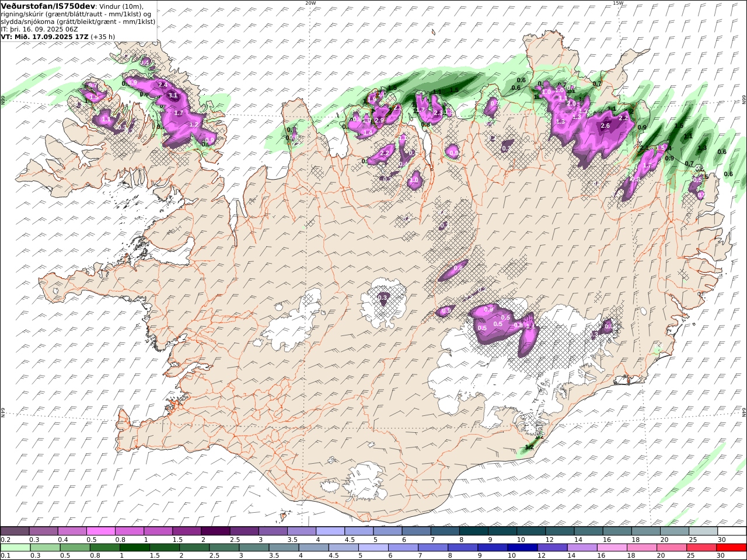Pick upper legend swatch between 1 and 1.5
Image resolution: width=747 pixels, height=560 pixels.
[158, 531]
